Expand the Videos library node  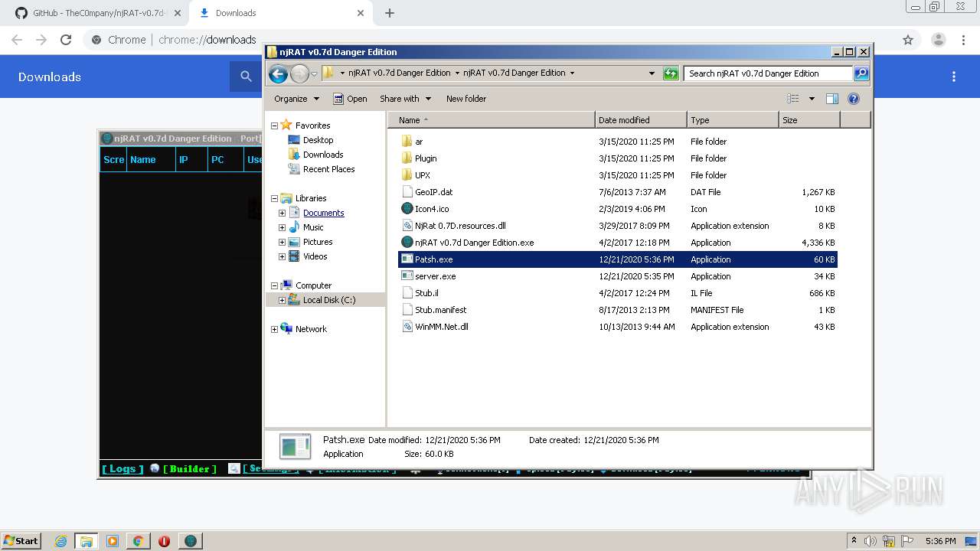tap(282, 256)
